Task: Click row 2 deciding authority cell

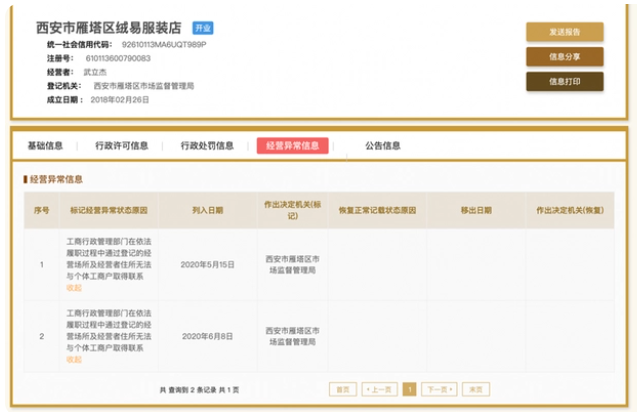Action: click(292, 336)
